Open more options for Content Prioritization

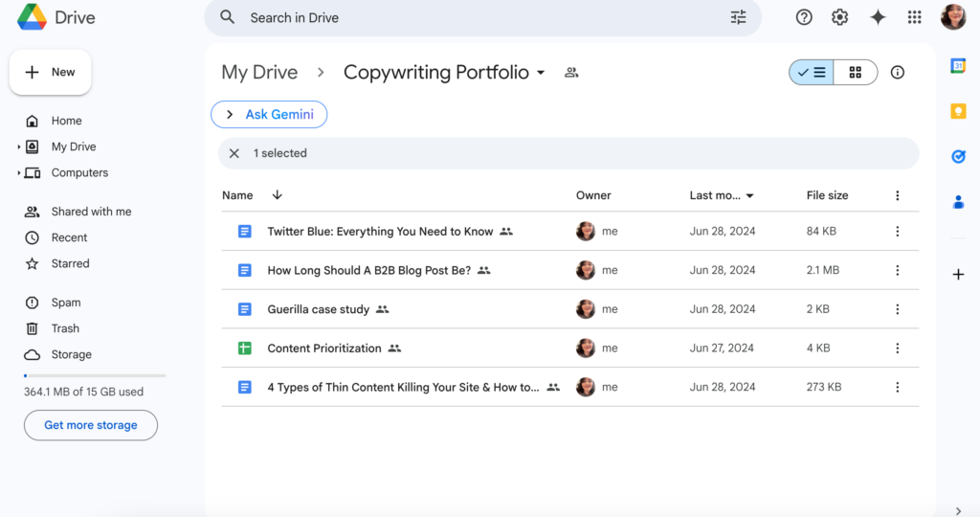(898, 348)
